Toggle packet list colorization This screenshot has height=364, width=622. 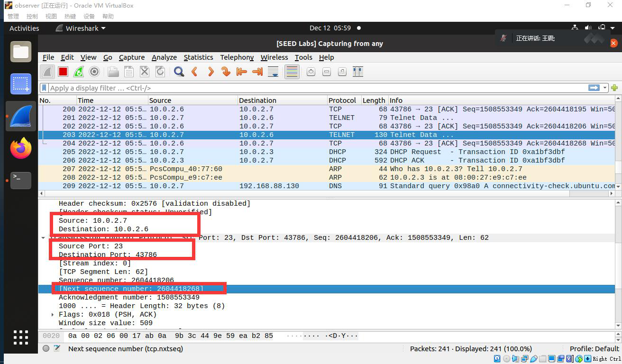(292, 72)
